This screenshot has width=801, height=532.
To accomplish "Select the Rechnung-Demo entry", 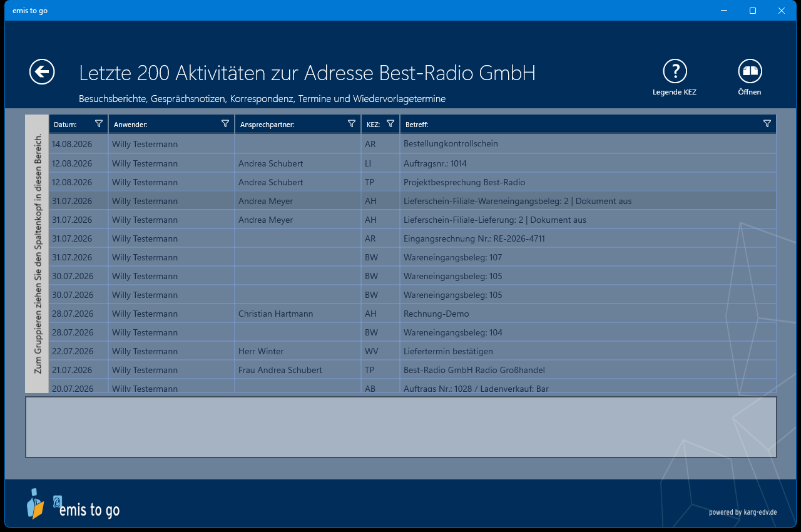I will (412, 314).
